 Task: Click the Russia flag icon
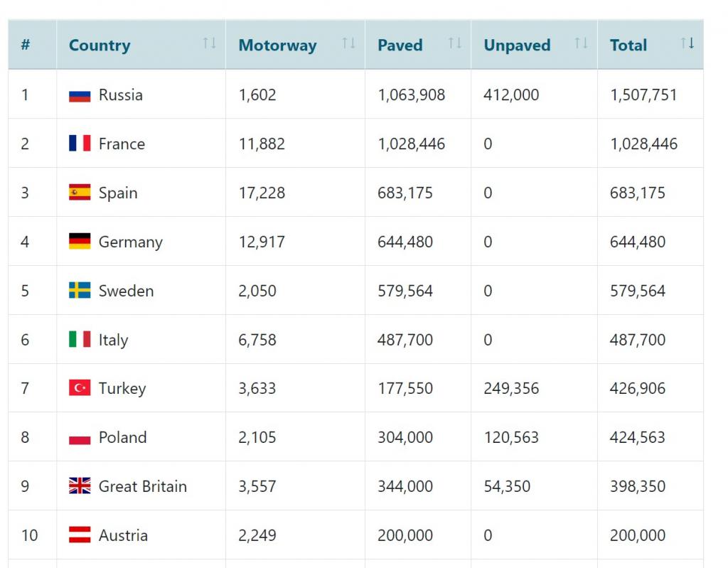80,95
